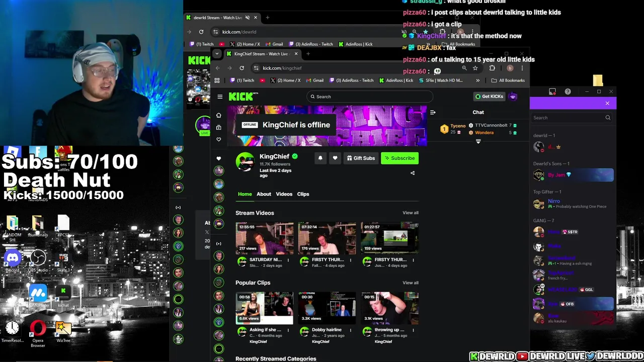
Task: Click View all next to Stream Videos
Action: [x=410, y=213]
